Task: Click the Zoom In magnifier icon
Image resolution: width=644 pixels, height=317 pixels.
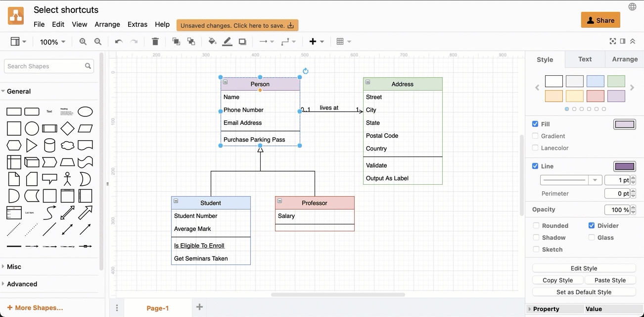Action: pos(83,41)
